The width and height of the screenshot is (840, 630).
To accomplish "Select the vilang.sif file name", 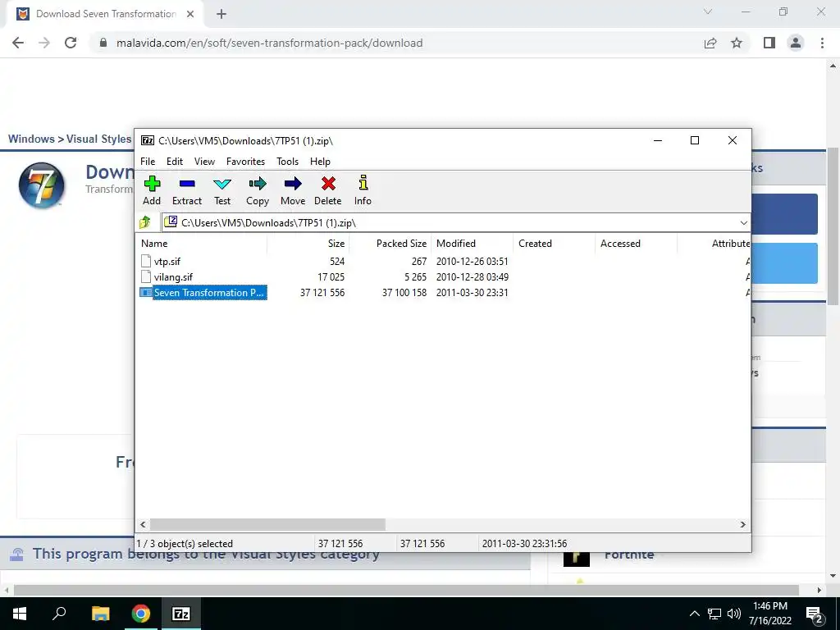I will click(173, 277).
